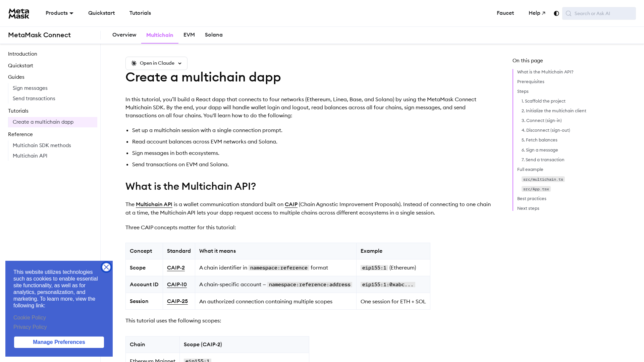Follow the CAIP link in paragraph

coord(291,204)
